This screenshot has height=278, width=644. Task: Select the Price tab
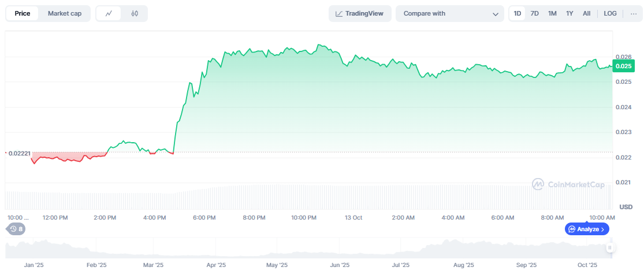pyautogui.click(x=23, y=13)
